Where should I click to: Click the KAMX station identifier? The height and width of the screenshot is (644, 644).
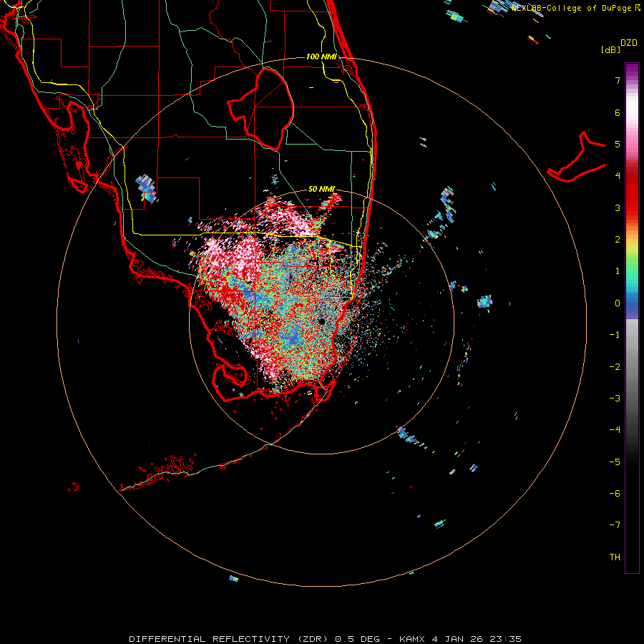click(414, 639)
